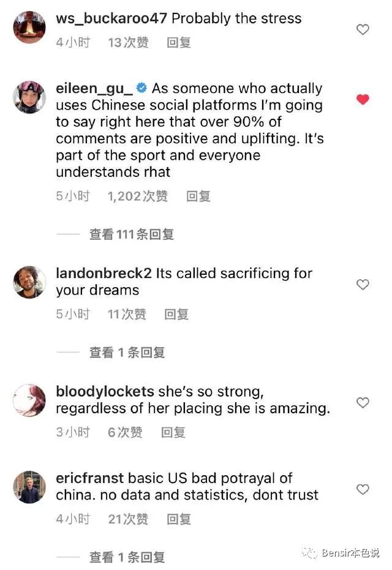Viewport: 392px width, 570px height.
Task: Like ws_buckaroo47's comment with heart icon
Action: coord(363,29)
